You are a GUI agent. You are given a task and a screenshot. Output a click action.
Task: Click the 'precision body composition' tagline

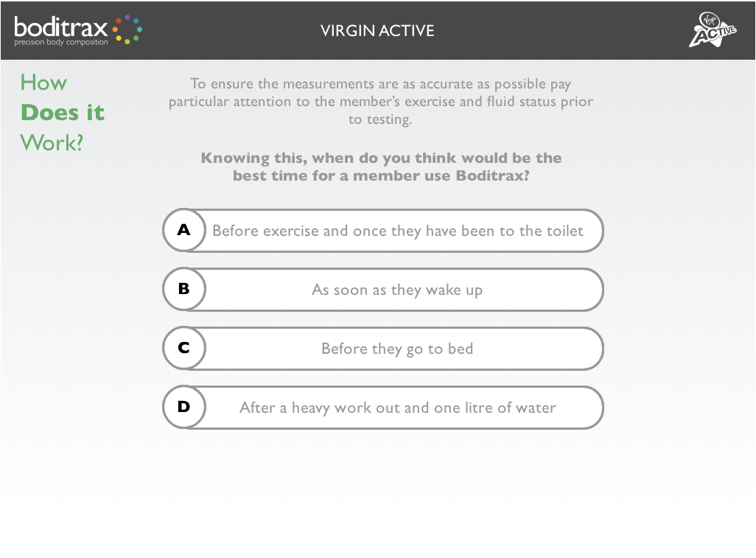point(61,43)
